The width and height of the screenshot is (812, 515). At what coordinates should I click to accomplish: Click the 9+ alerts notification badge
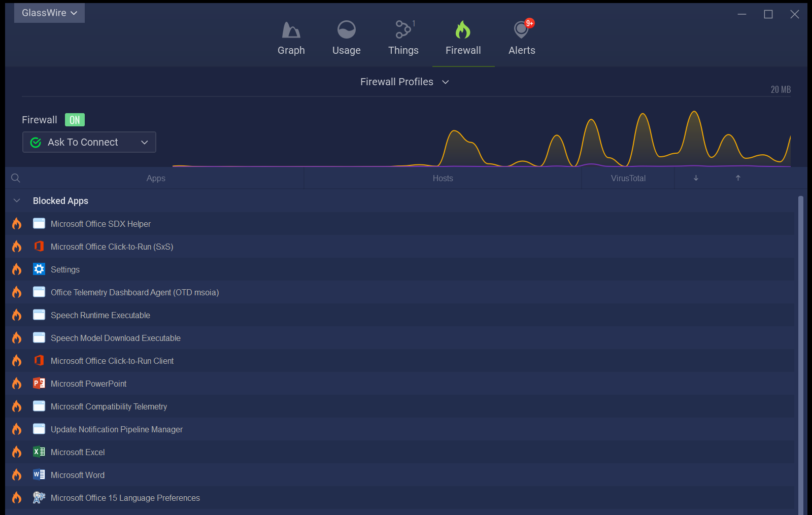point(529,23)
